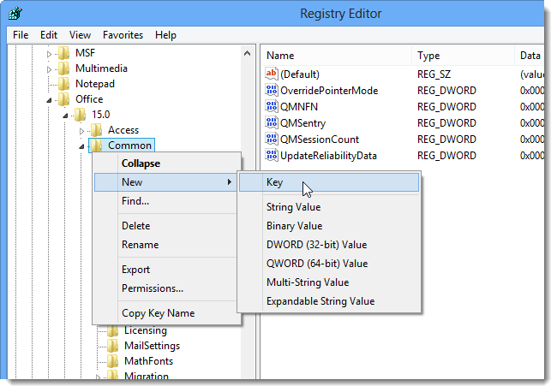Click the QMNFN binary value icon
The image size is (557, 392).
[272, 106]
